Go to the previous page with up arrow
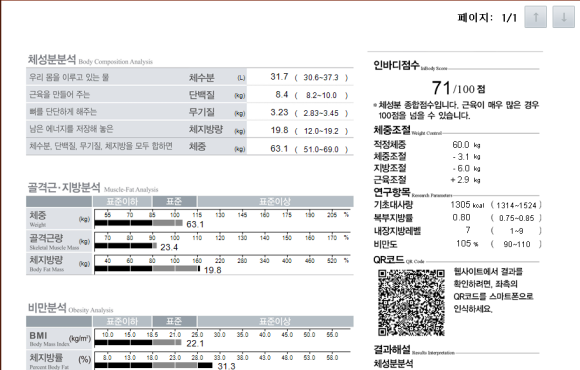580x370 pixels. [x=535, y=17]
